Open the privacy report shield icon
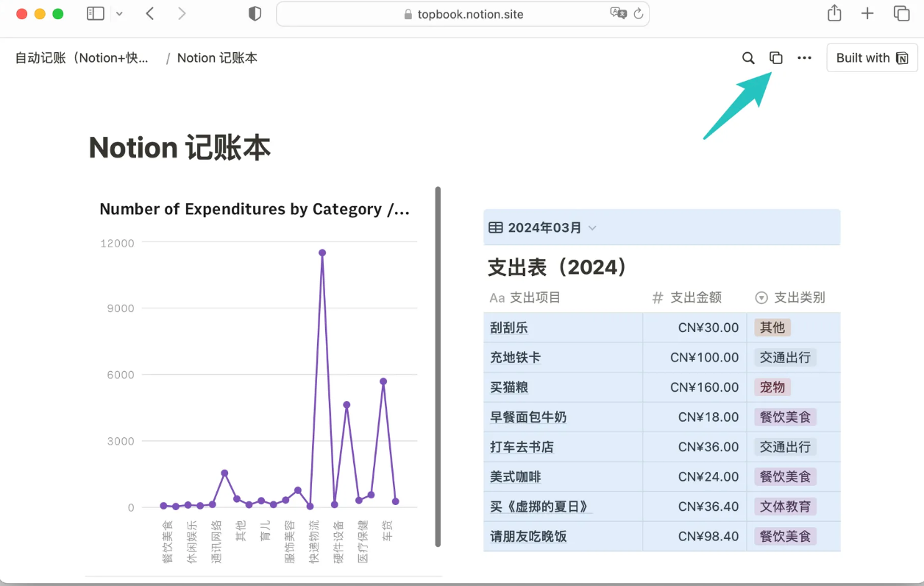Screen dimensions: 924x586 [255, 14]
